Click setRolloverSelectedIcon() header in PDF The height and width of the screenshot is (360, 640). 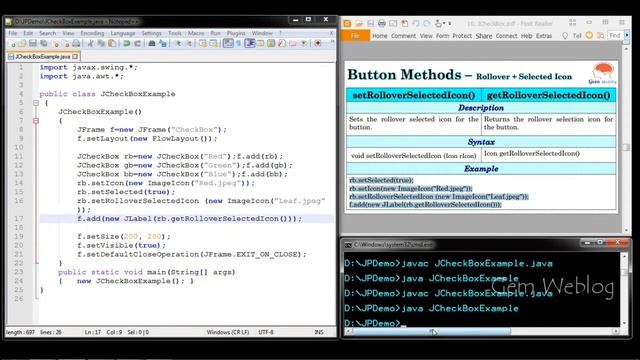[x=413, y=95]
